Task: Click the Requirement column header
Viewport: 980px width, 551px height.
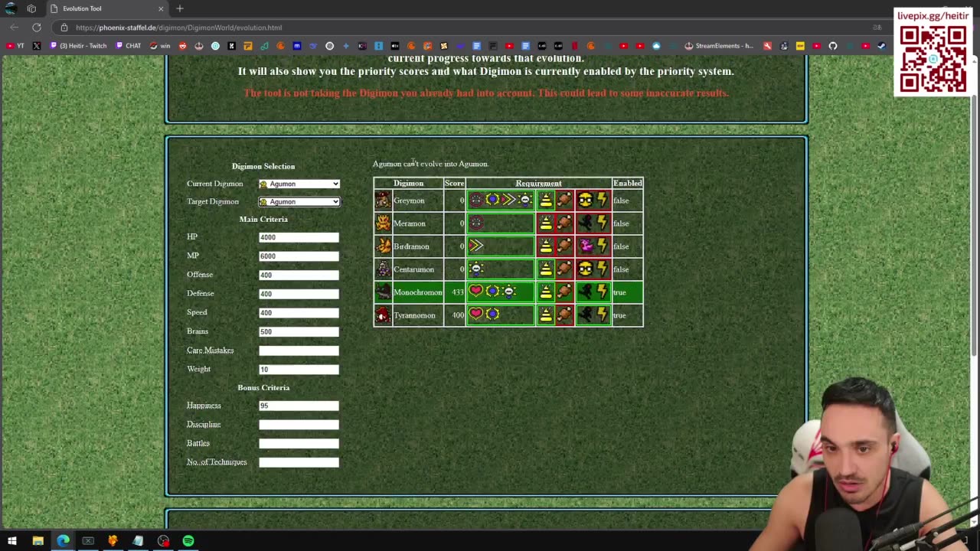Action: point(538,184)
